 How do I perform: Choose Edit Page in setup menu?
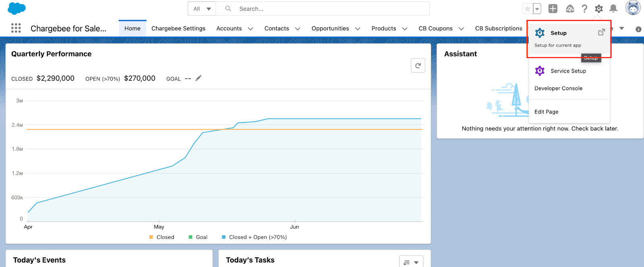546,112
